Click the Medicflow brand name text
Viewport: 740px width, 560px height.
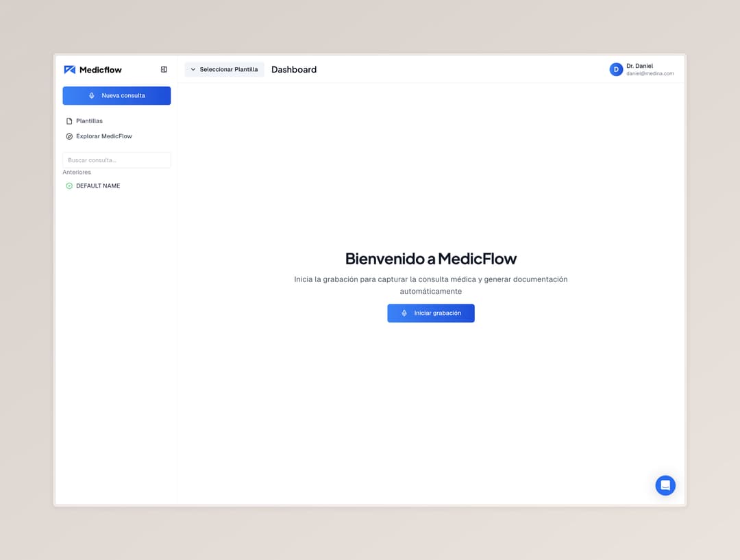[100, 70]
